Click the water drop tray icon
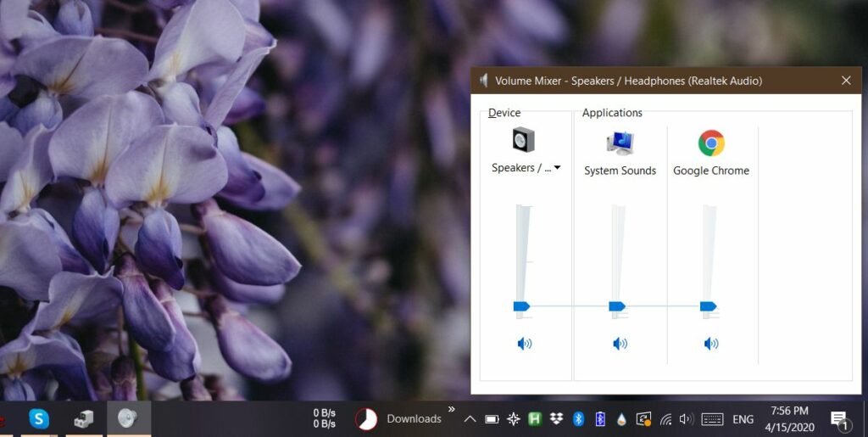 tap(621, 419)
